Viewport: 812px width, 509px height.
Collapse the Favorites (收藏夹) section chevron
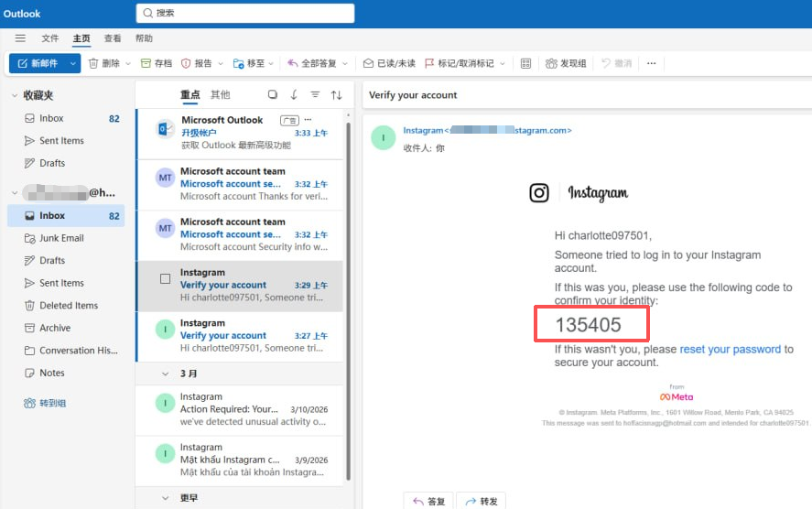15,95
